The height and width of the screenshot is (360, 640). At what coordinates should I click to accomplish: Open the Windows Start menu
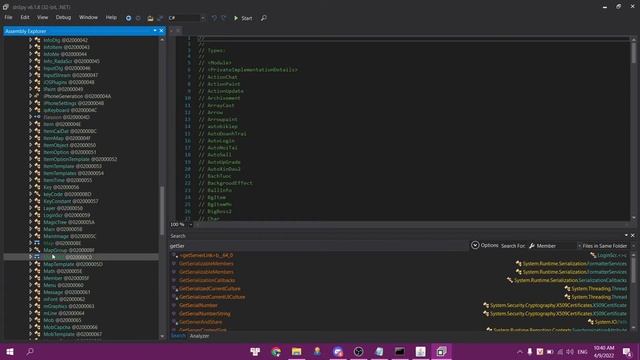pyautogui.click(x=10, y=351)
